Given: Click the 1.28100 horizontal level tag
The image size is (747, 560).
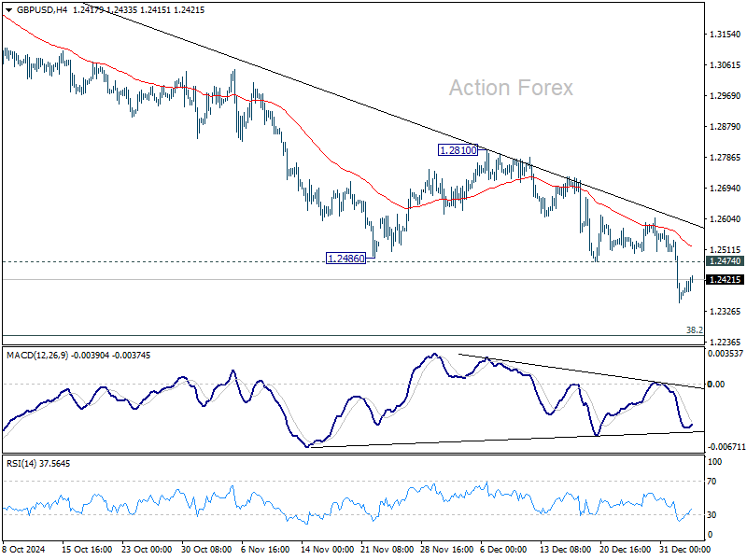Looking at the screenshot, I should [457, 150].
